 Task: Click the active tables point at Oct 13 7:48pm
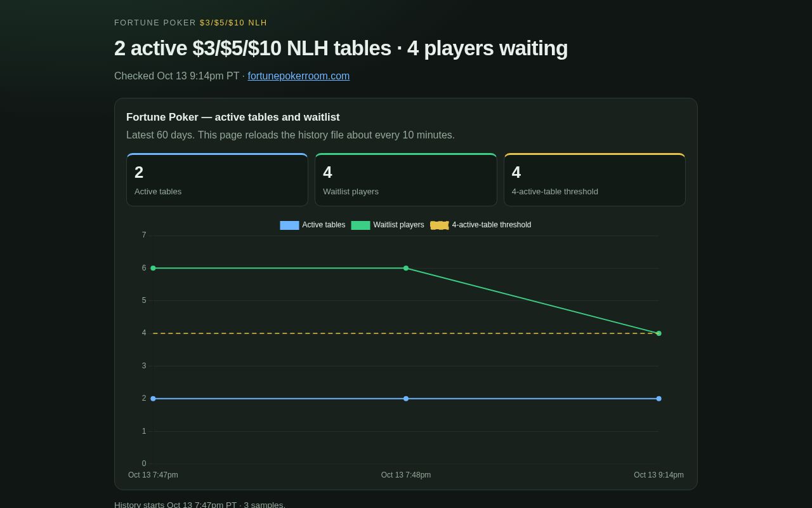pyautogui.click(x=406, y=399)
